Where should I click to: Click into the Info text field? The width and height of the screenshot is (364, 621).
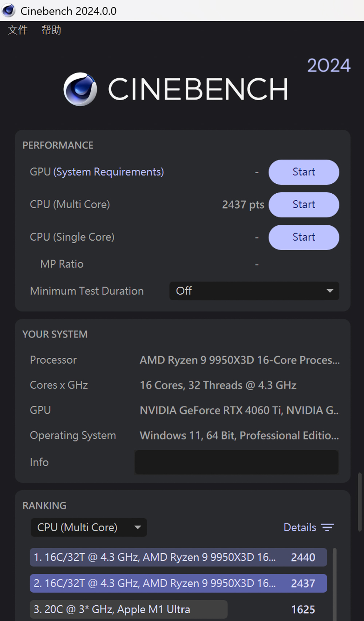coord(237,462)
